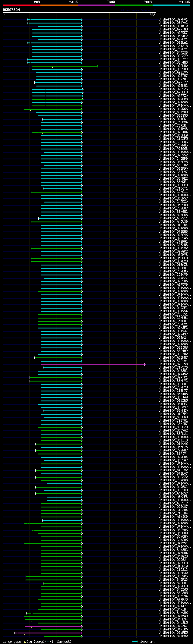Click the UniRef100_C1BM77 hit label
The width and height of the screenshot is (193, 644).
pyautogui.click(x=173, y=391)
